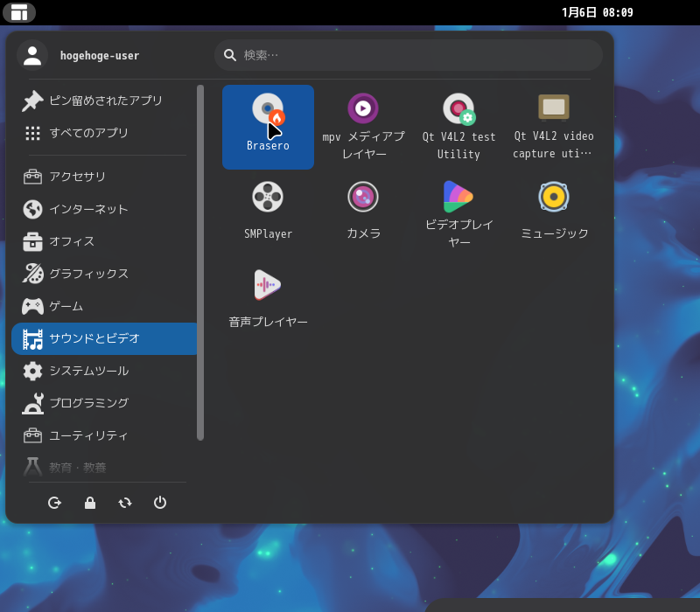Click the magnifier search icon
This screenshot has width=700, height=612.
[x=230, y=55]
